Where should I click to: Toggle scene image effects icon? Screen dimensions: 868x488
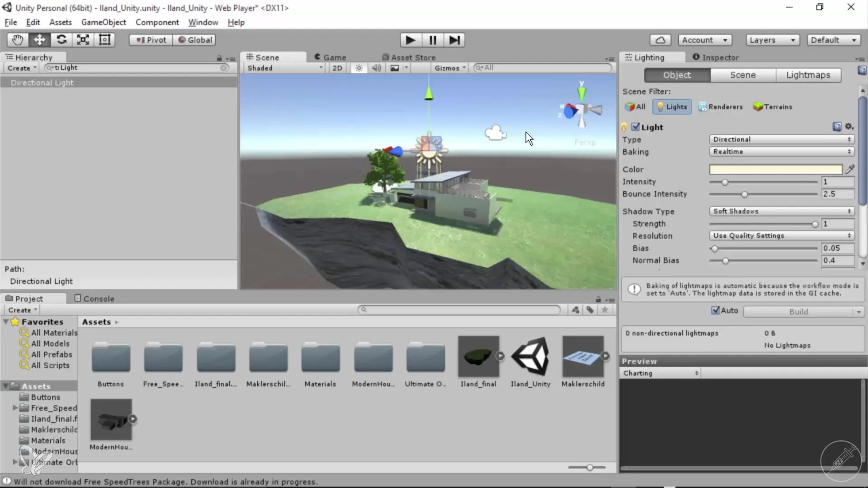[395, 68]
